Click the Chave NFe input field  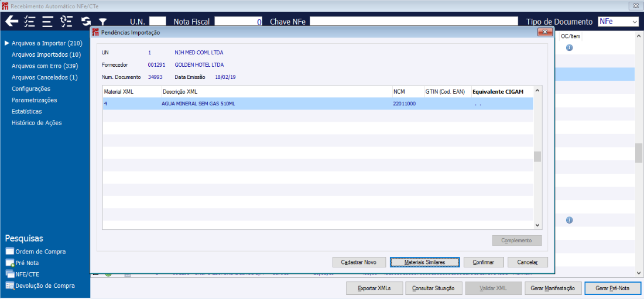413,21
